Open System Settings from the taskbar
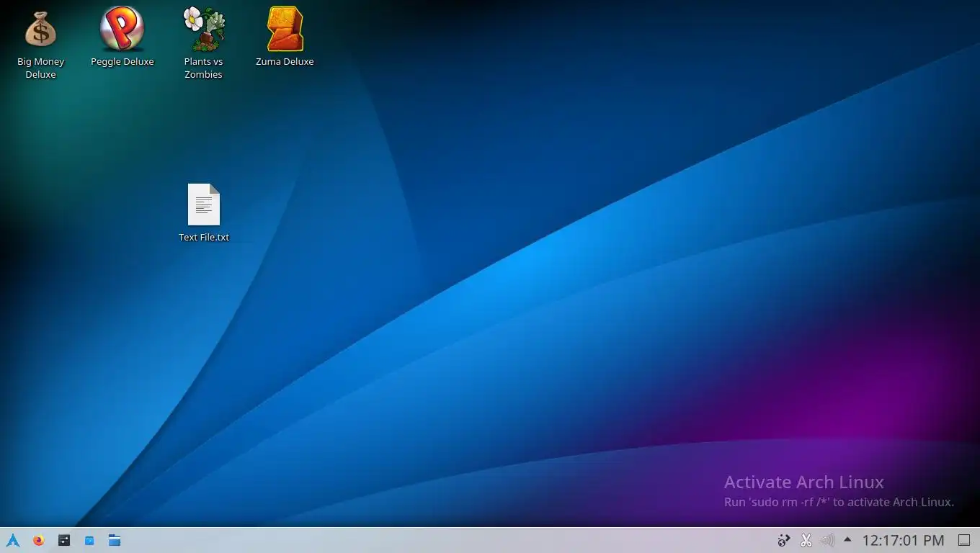980x553 pixels. click(x=64, y=540)
